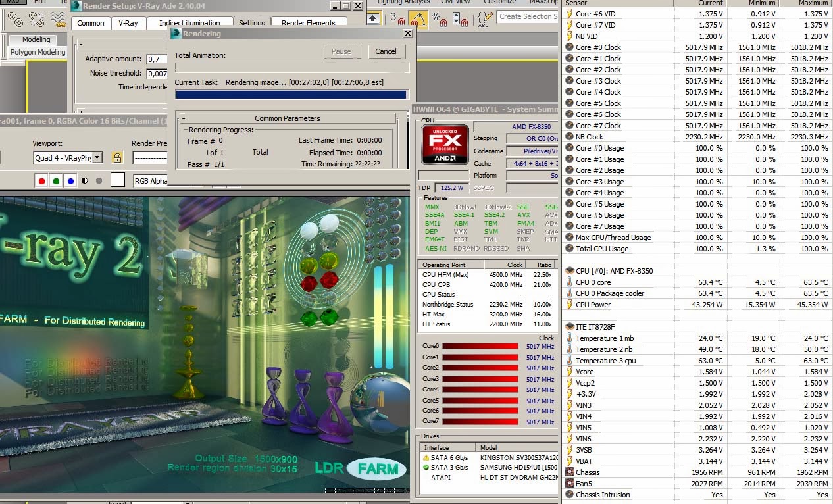Click the Noise threshold input field
Viewport: 833px width, 504px height.
coord(157,73)
